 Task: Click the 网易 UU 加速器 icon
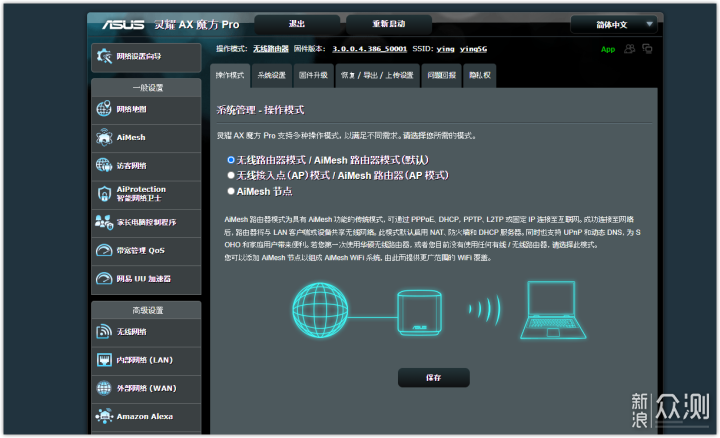click(x=104, y=279)
